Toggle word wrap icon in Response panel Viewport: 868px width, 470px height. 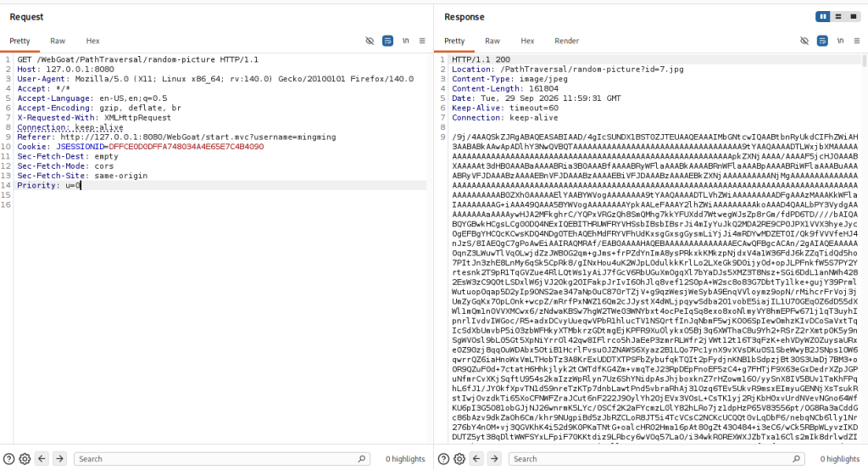(x=822, y=41)
